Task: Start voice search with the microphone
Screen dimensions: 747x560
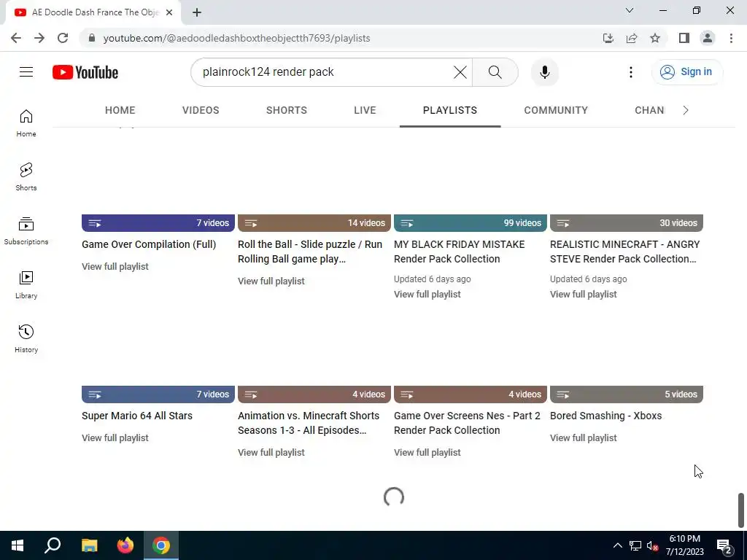Action: [544, 72]
